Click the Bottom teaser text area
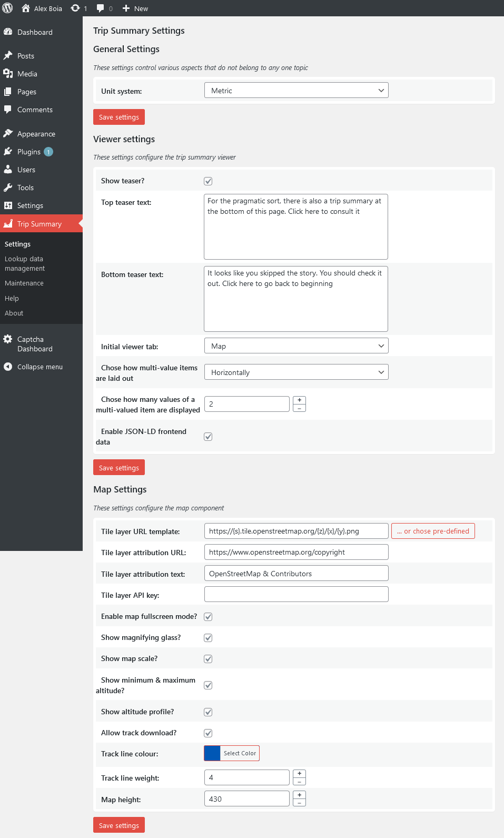Screen dimensions: 504x838 [296, 299]
